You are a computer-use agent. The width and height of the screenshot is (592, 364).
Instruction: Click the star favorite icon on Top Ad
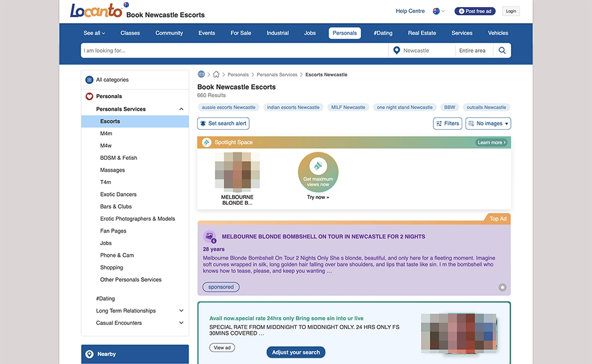coord(502,287)
